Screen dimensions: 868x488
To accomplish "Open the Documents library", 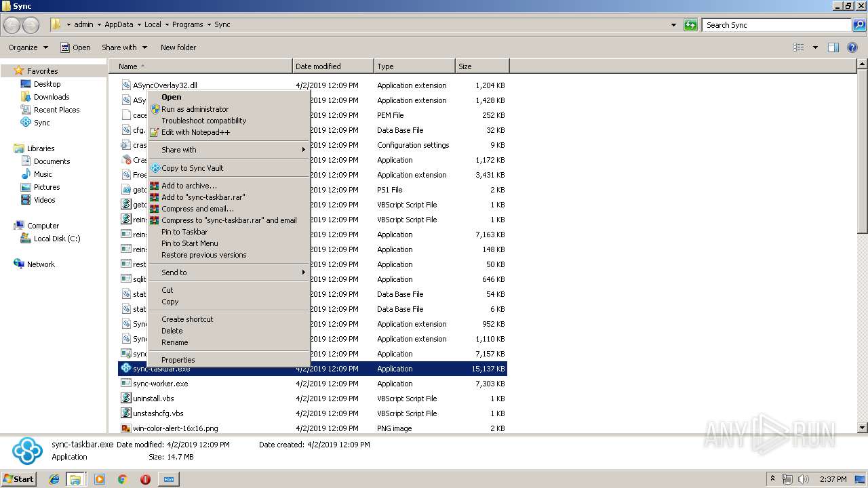I will click(45, 161).
